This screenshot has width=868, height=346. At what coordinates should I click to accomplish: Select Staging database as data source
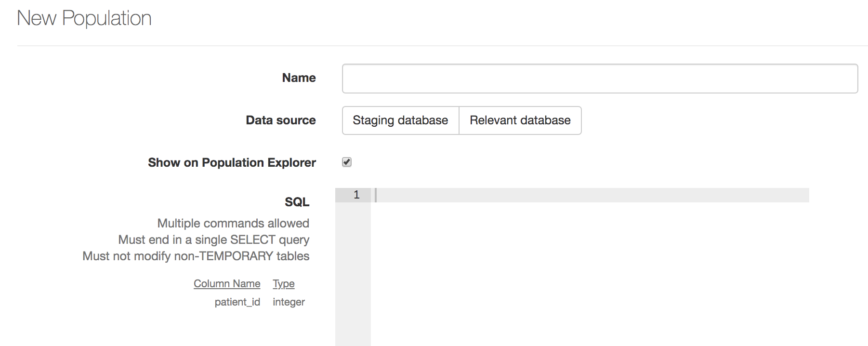(x=400, y=120)
